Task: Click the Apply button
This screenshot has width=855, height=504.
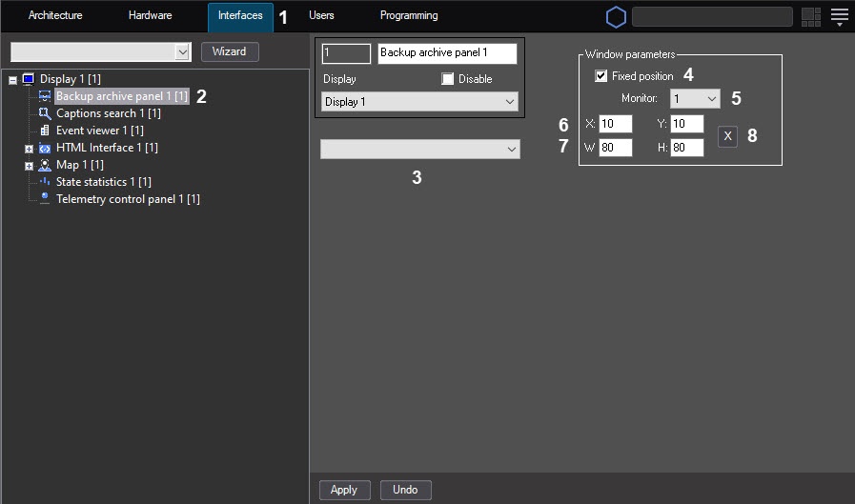Action: 344,490
